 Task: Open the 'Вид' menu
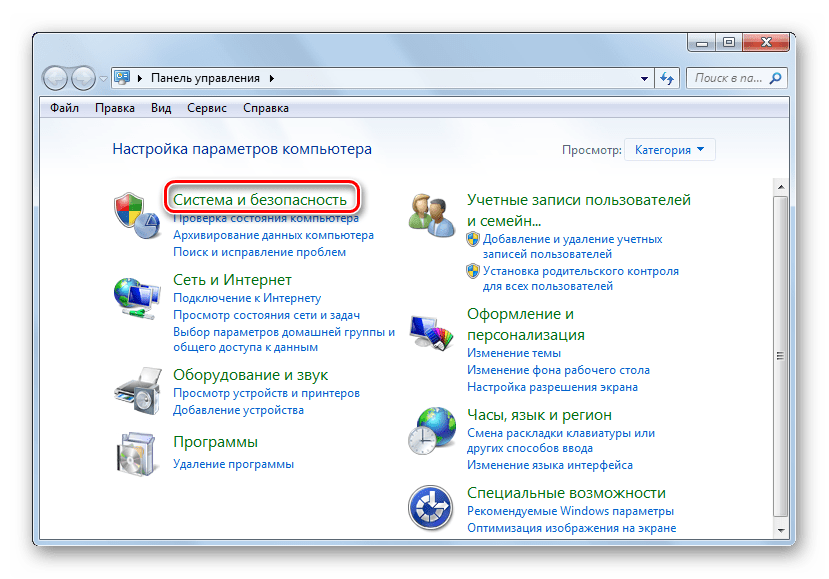pos(161,108)
